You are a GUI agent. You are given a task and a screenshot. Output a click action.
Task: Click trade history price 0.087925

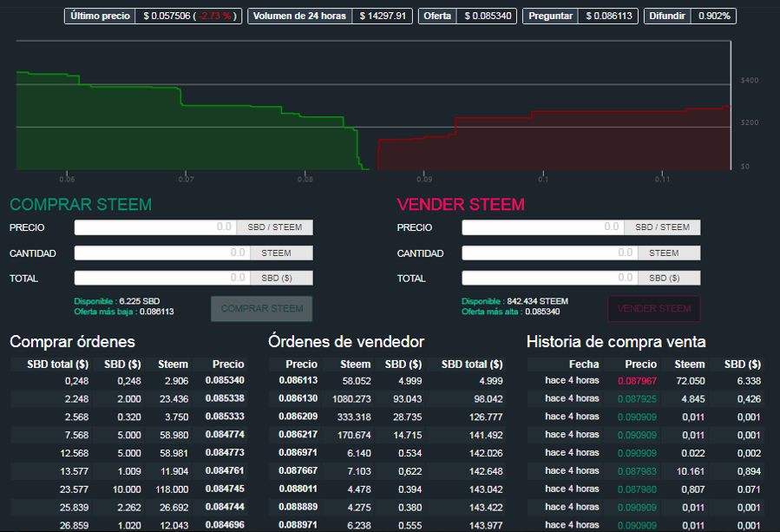(x=637, y=398)
